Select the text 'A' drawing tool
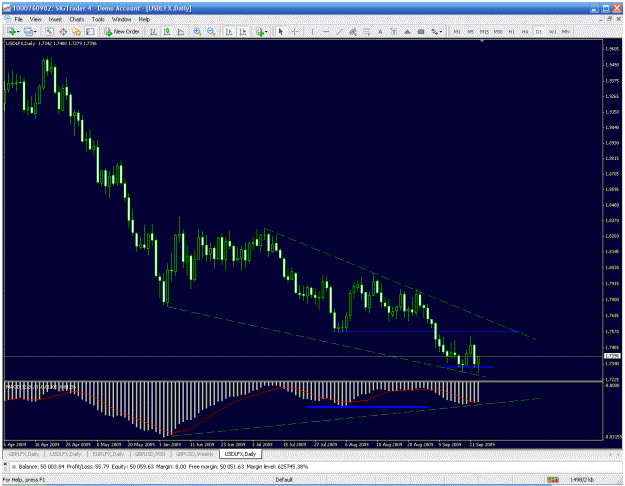The height and width of the screenshot is (486, 625). tap(380, 31)
